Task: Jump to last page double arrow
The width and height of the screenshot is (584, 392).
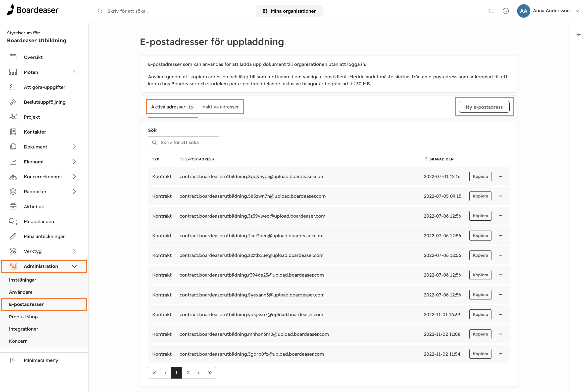Action: point(210,373)
